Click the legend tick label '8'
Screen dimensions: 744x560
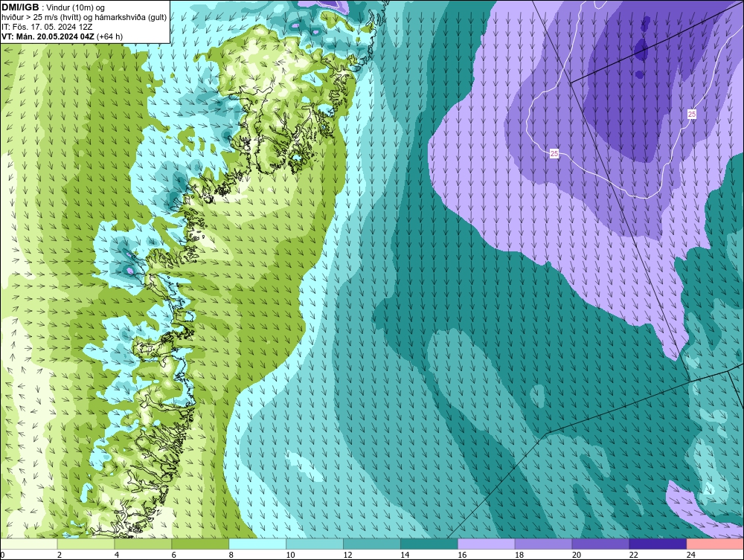tap(231, 555)
